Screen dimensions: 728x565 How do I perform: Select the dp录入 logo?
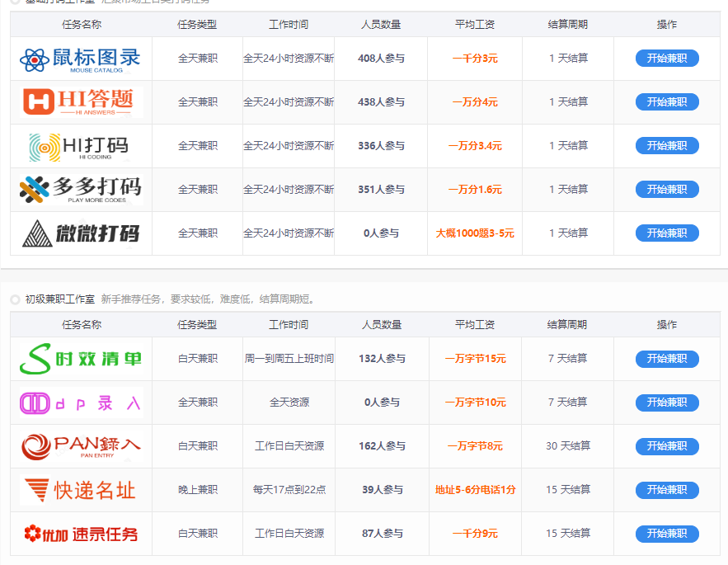[81, 403]
